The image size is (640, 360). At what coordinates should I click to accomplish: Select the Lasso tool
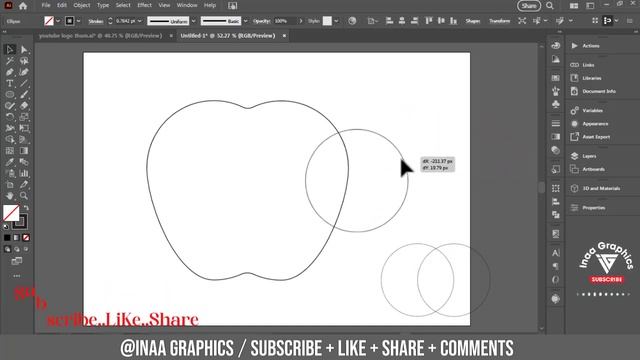point(24,61)
